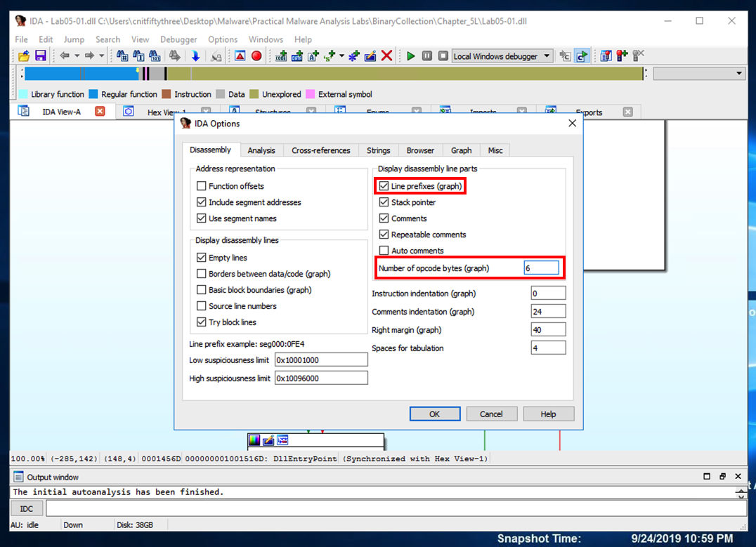Uncheck the Stack pointer checkbox

click(x=384, y=202)
